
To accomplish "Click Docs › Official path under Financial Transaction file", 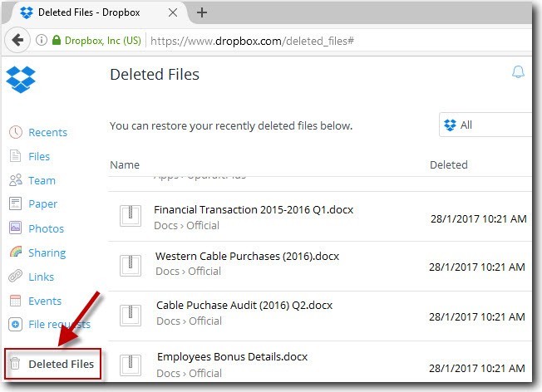I will (x=187, y=226).
